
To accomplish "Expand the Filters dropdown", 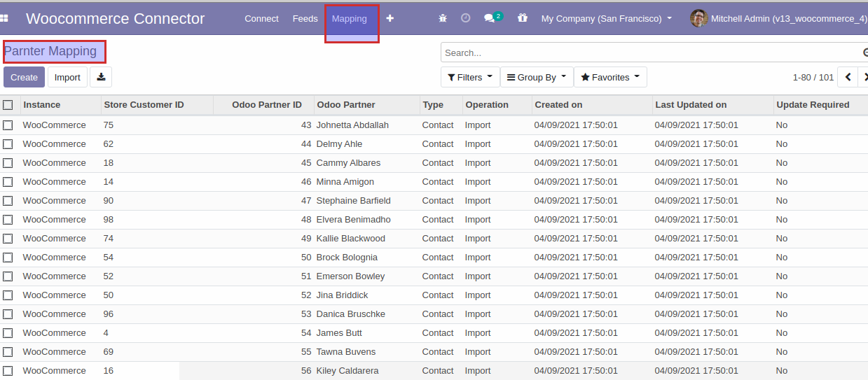I will click(470, 77).
